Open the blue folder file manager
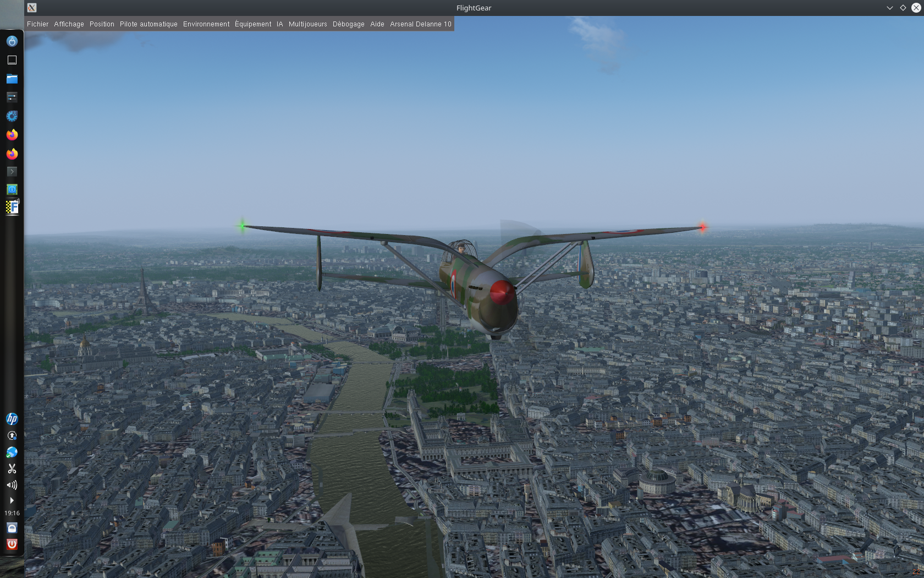The image size is (924, 578). tap(12, 79)
